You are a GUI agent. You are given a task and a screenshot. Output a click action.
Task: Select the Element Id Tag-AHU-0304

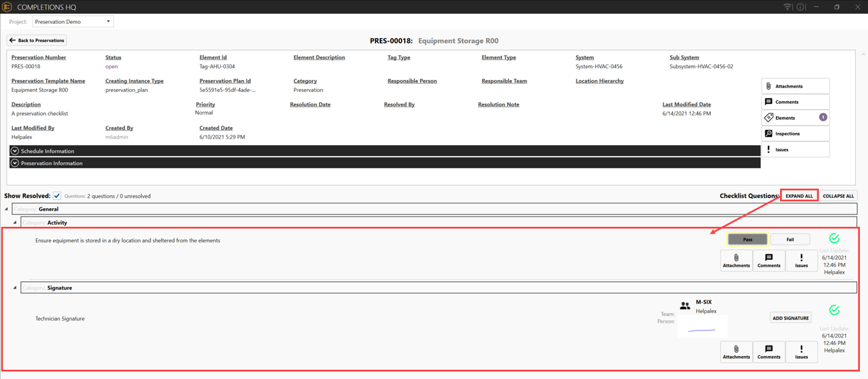(x=217, y=67)
